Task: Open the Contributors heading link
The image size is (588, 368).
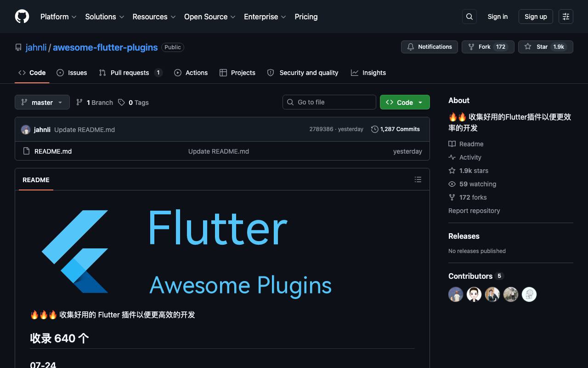Action: pyautogui.click(x=476, y=276)
